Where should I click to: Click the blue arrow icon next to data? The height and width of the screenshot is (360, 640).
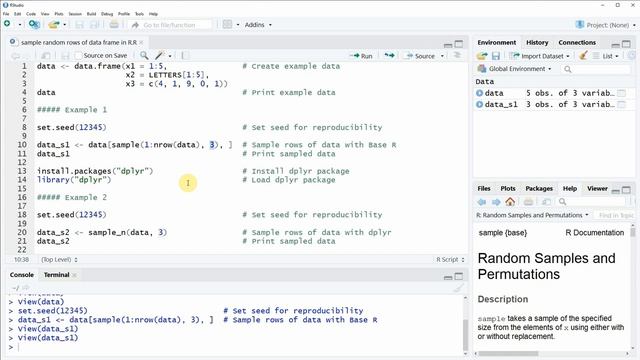(x=480, y=93)
